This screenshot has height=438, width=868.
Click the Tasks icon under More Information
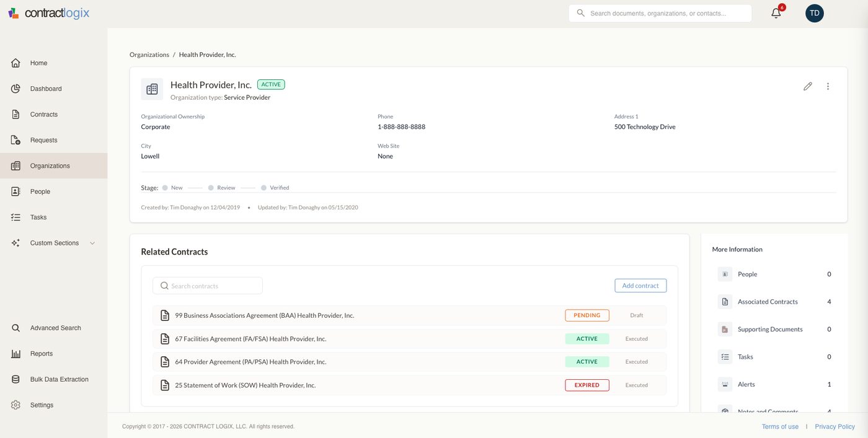pyautogui.click(x=725, y=357)
